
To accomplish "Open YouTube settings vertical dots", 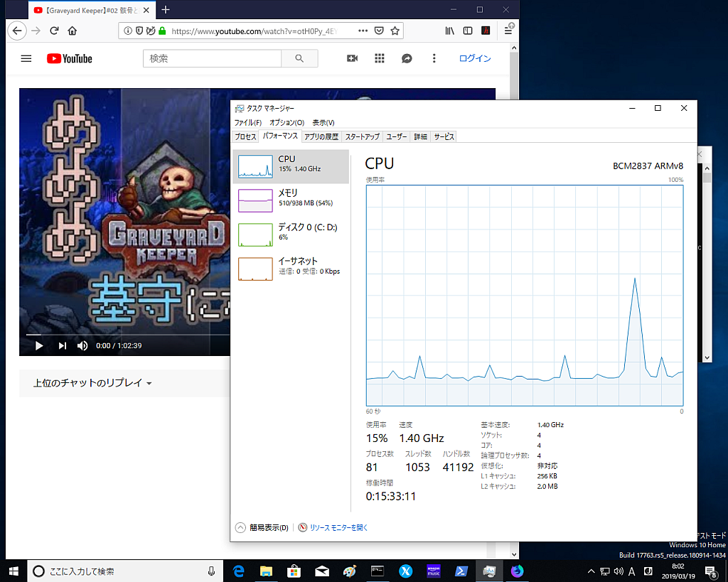I will click(434, 58).
